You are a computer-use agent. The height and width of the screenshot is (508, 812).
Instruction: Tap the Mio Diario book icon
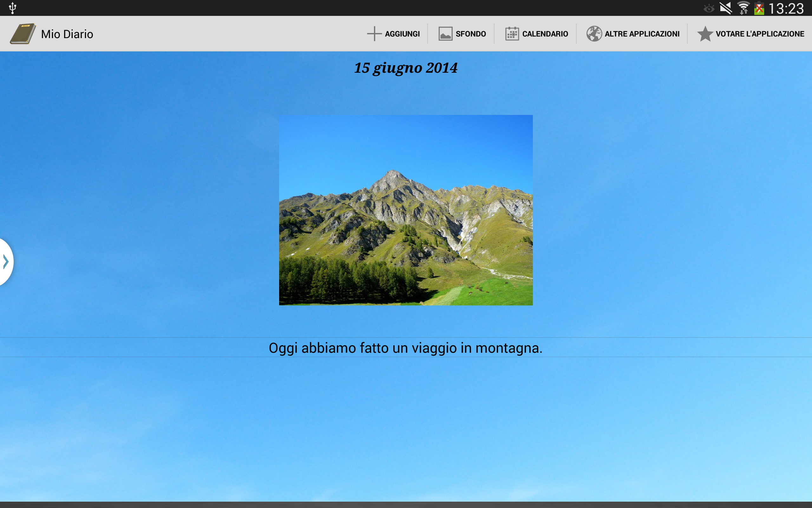(23, 34)
